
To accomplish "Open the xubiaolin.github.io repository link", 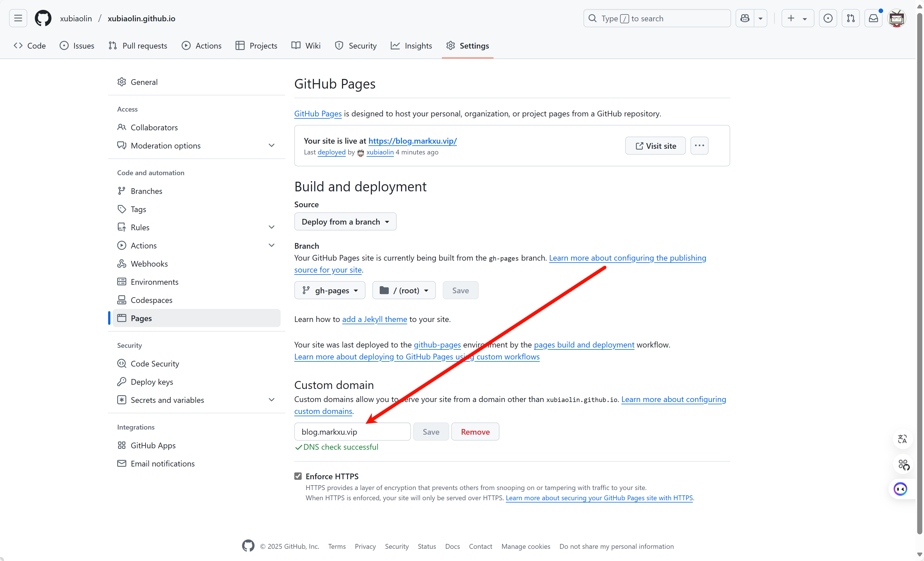I will 141,18.
